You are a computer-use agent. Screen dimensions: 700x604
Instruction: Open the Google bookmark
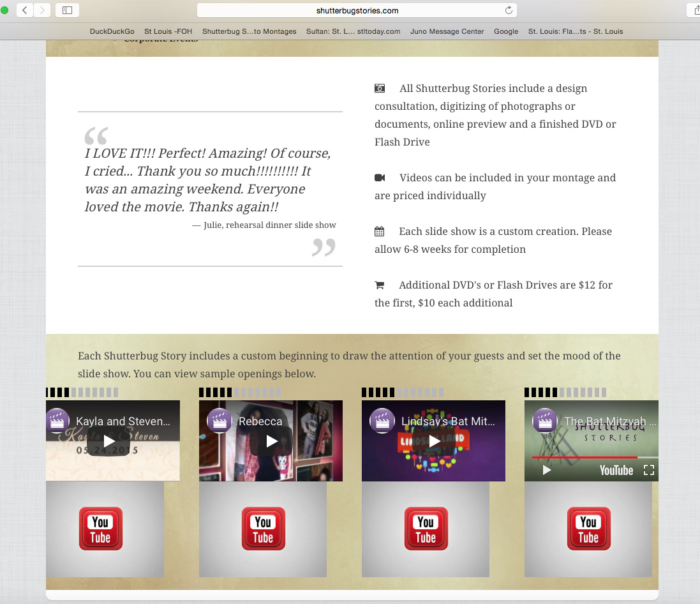[x=506, y=31]
